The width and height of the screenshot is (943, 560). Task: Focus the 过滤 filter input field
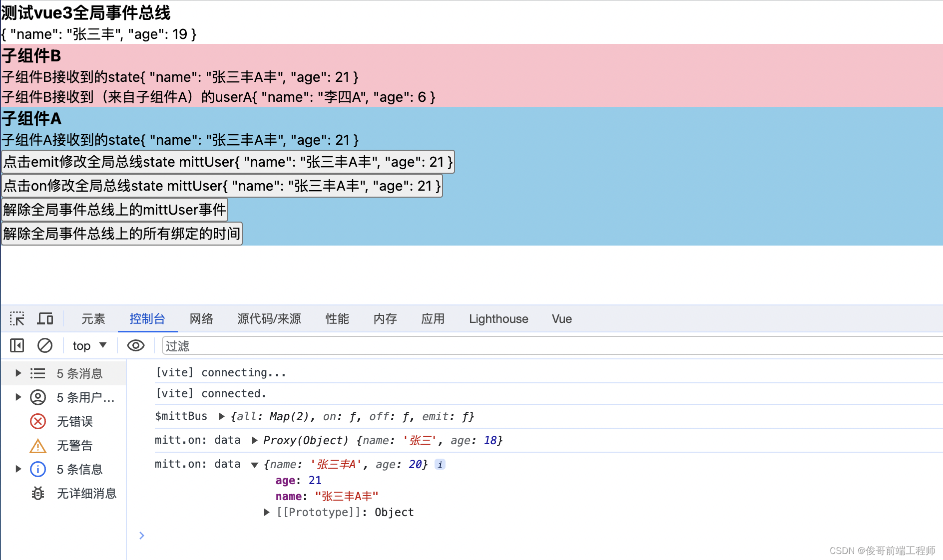click(x=552, y=345)
